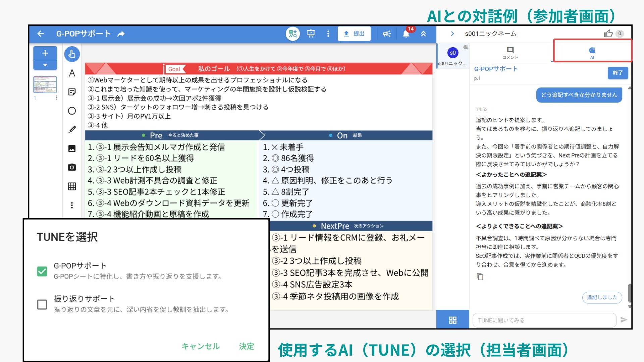Send message with the paper plane icon

[624, 320]
